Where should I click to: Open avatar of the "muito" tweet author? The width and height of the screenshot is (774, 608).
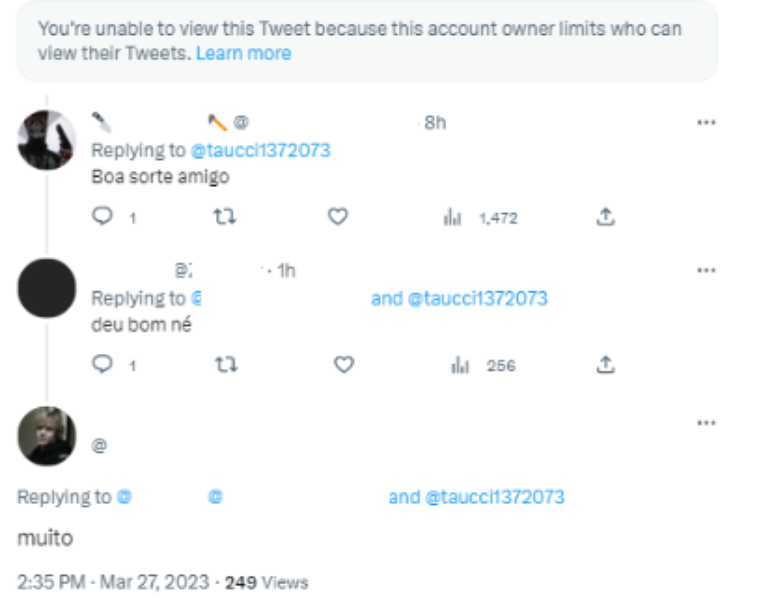click(47, 436)
